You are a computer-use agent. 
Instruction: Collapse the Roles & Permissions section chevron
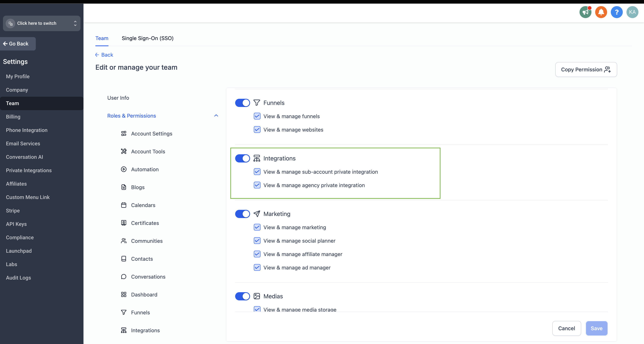pos(216,116)
